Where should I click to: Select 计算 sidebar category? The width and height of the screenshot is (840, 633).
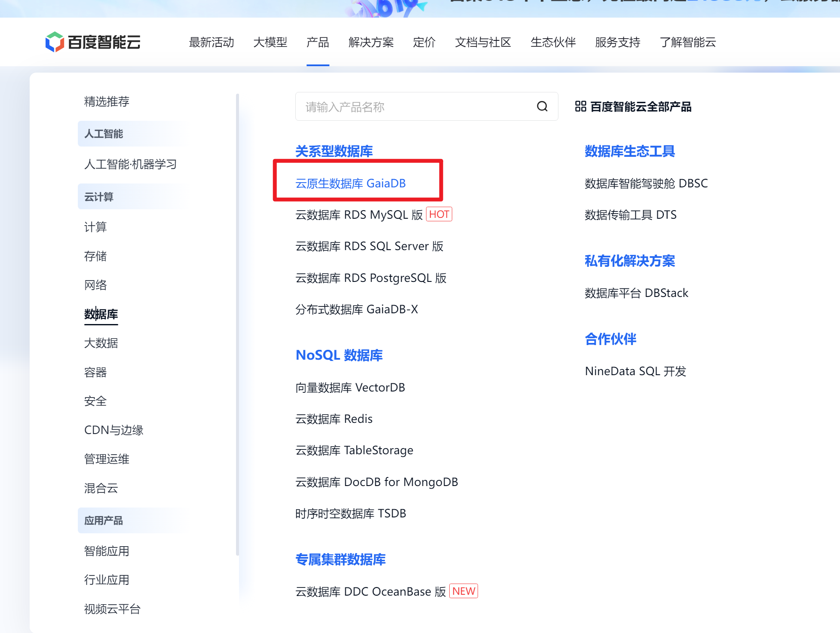[x=95, y=227]
